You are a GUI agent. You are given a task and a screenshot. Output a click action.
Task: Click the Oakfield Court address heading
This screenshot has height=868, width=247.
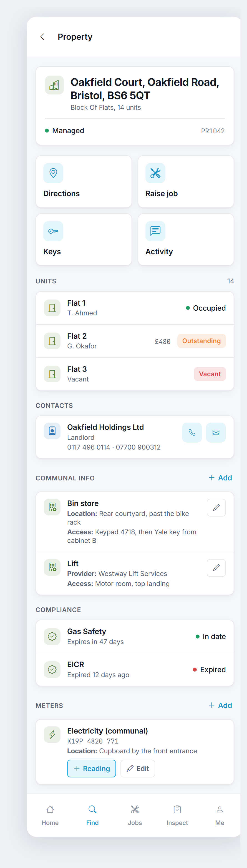pyautogui.click(x=145, y=89)
